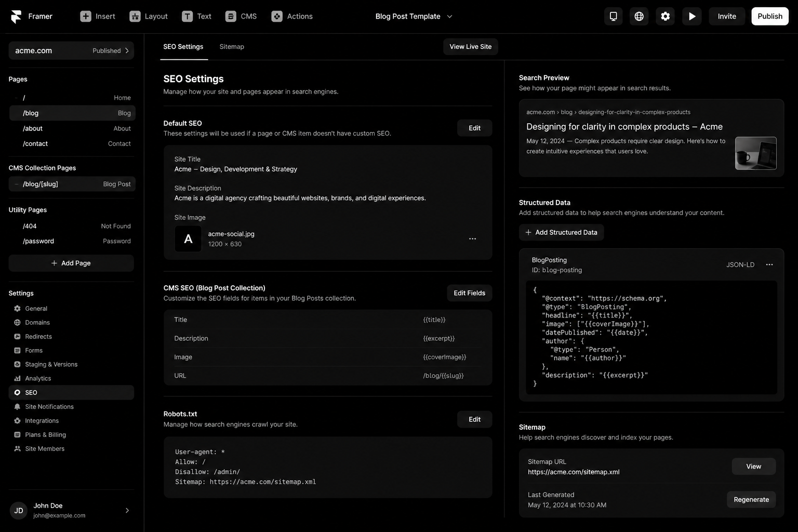Click the Add Page button

(71, 263)
